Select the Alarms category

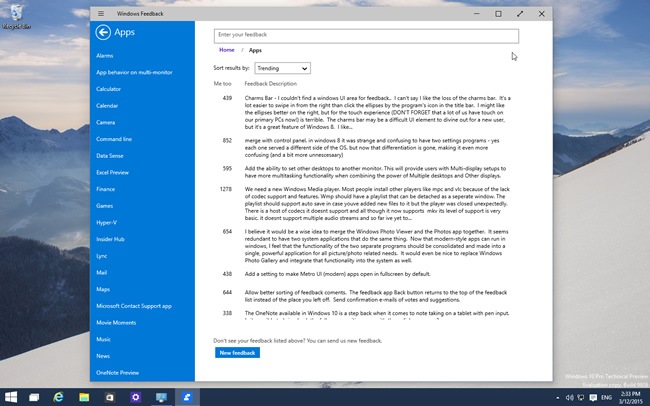(x=104, y=56)
